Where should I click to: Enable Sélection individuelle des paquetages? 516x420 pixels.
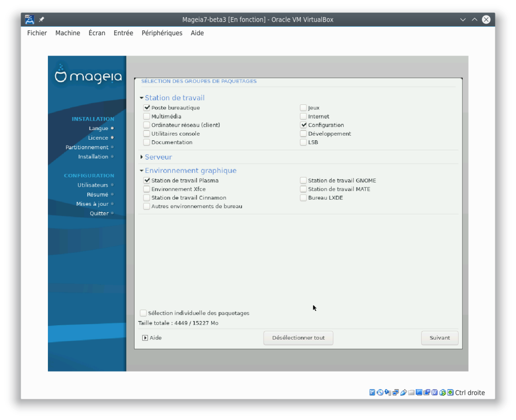coord(143,313)
